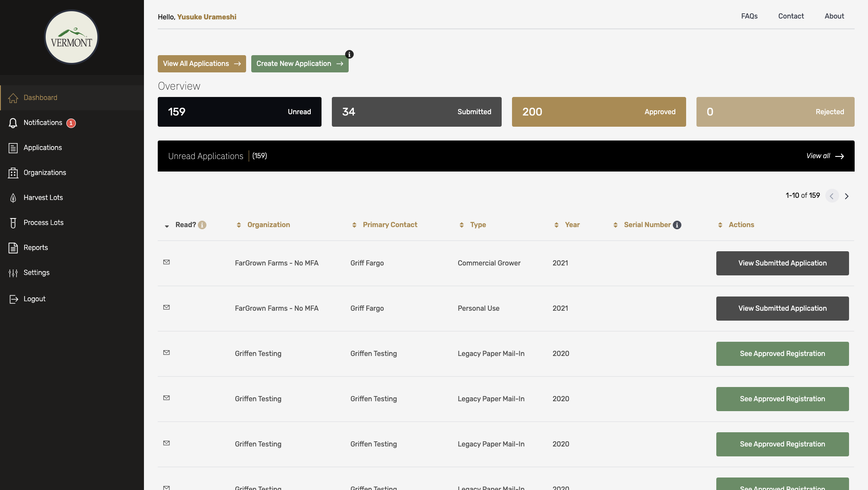View Submitted Application for Personal Use row
Screen dimensions: 868x490
click(x=782, y=309)
